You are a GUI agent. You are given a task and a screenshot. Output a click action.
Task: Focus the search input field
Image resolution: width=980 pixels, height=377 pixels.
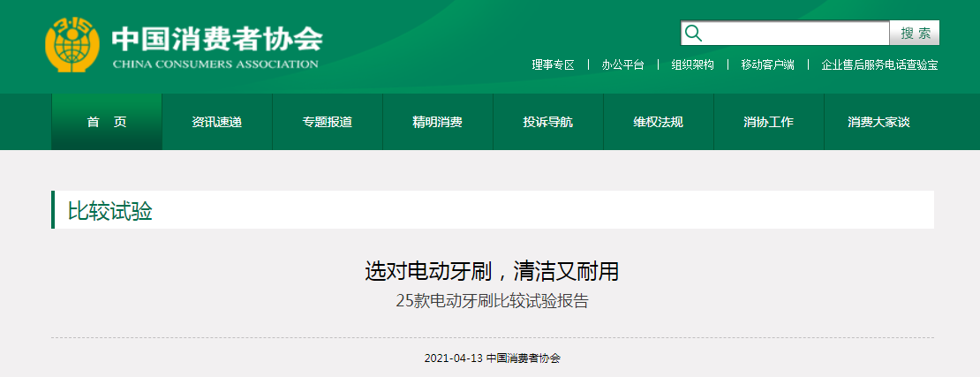[x=795, y=34]
